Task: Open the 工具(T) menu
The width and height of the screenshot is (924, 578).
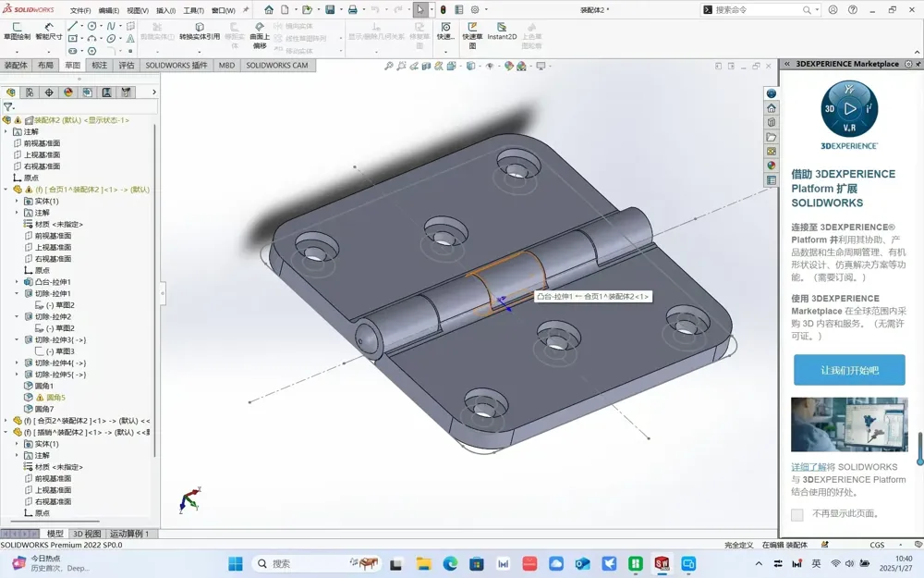Action: [193, 10]
